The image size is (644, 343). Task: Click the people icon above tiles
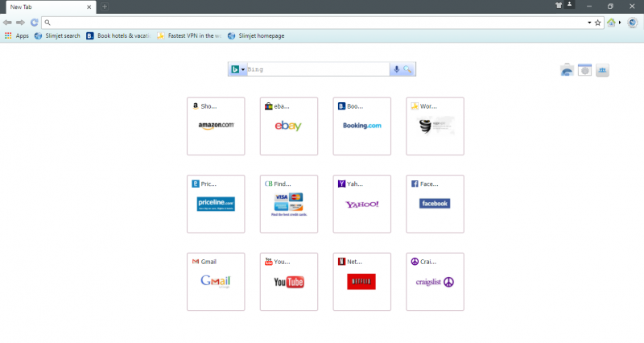602,70
